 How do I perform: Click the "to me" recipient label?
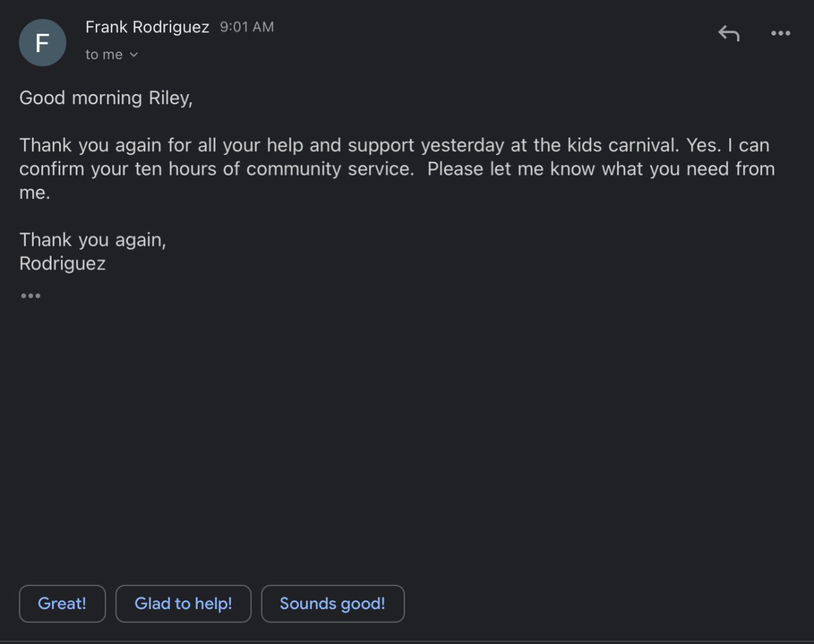coord(104,55)
